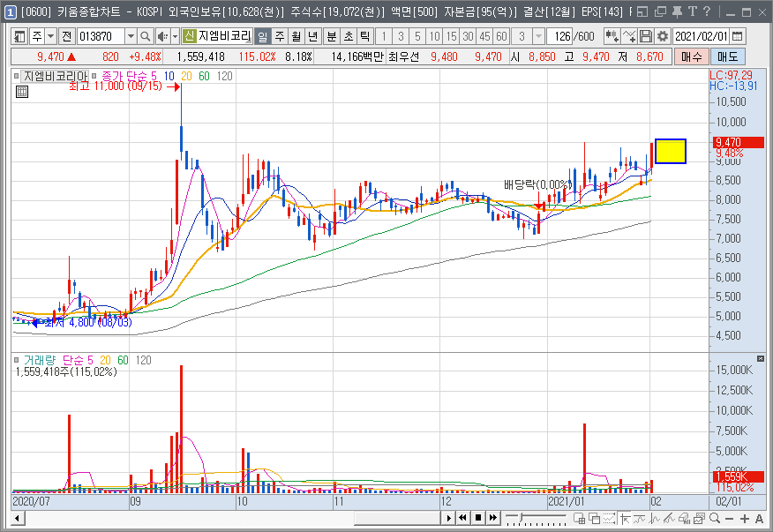Save chart with the floppy disk icon
This screenshot has width=773, height=532.
(x=646, y=36)
